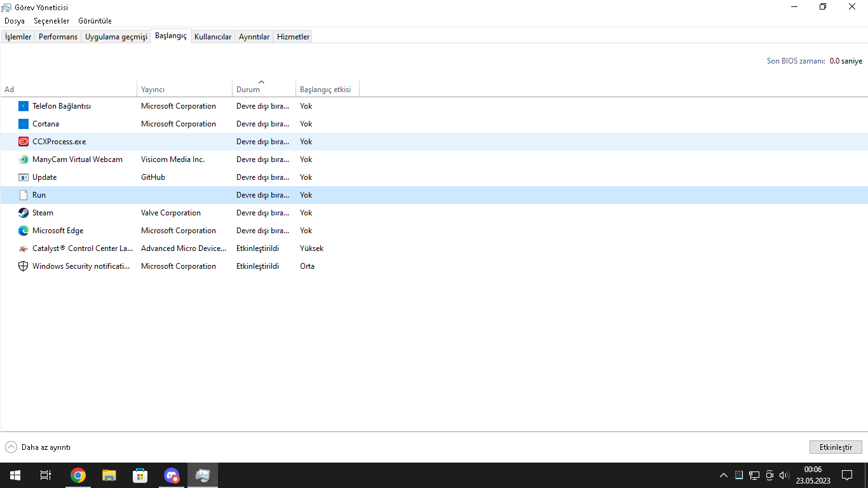Launch Google Chrome from the taskbar
This screenshot has width=868, height=488.
[78, 475]
